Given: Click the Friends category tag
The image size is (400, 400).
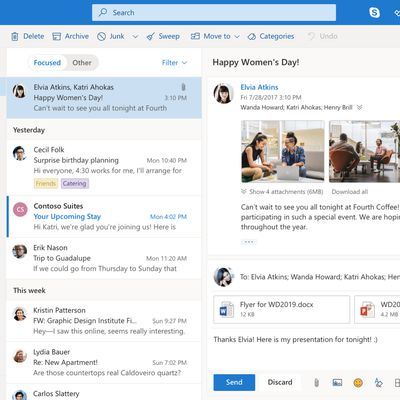Looking at the screenshot, I should coord(46,183).
